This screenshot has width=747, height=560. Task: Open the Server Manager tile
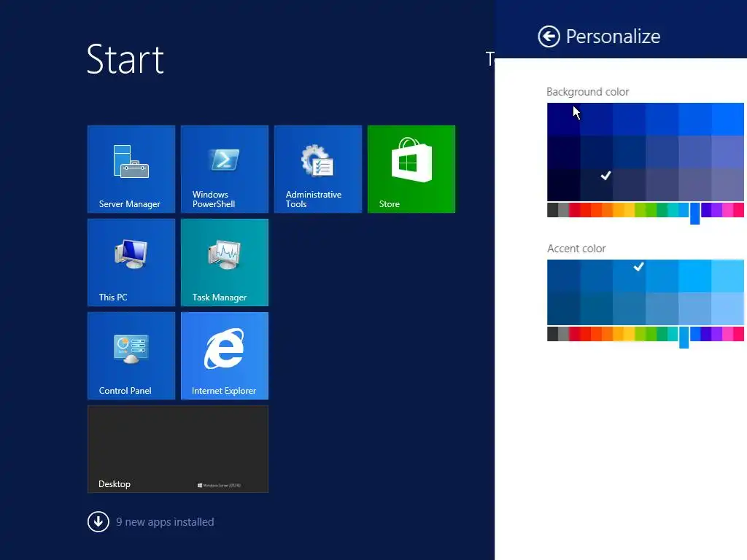tap(131, 169)
